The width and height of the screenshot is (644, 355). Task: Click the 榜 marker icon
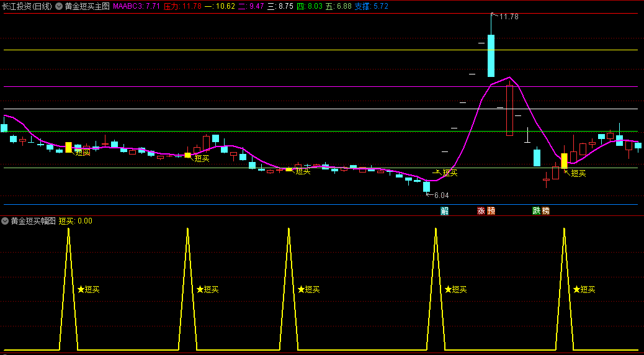pyautogui.click(x=545, y=211)
